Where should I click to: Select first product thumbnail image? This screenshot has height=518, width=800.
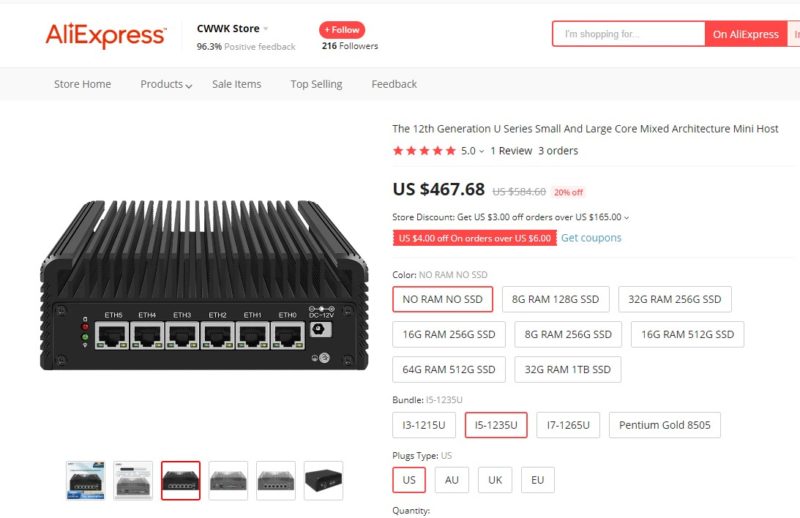point(85,480)
